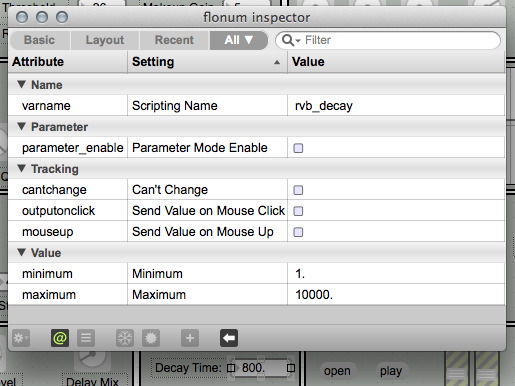Collapse the Parameter section triangle

[x=22, y=126]
